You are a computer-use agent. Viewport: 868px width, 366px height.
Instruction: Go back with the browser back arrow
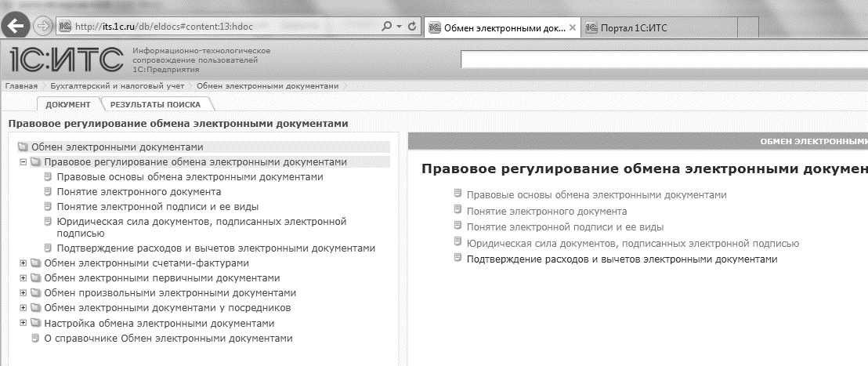click(16, 26)
